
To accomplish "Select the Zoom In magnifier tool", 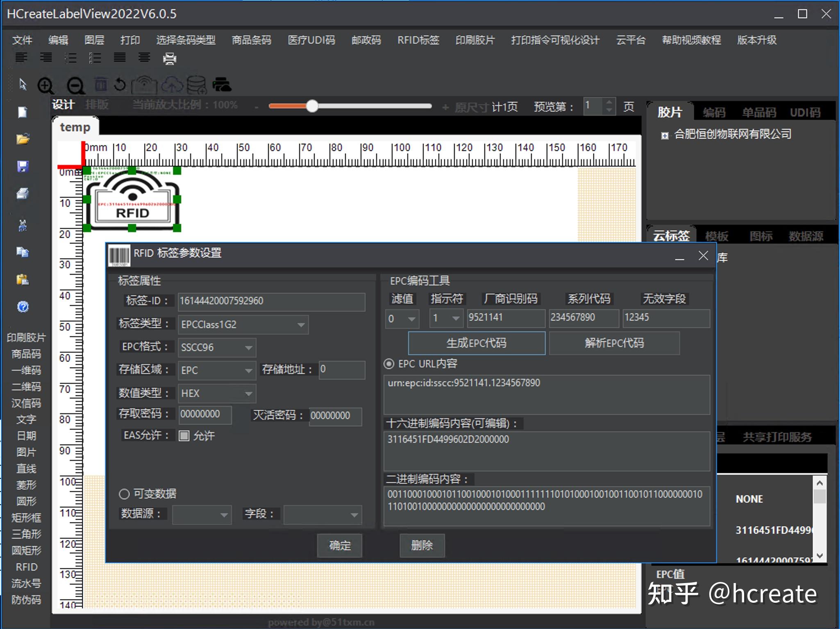I will pos(45,85).
